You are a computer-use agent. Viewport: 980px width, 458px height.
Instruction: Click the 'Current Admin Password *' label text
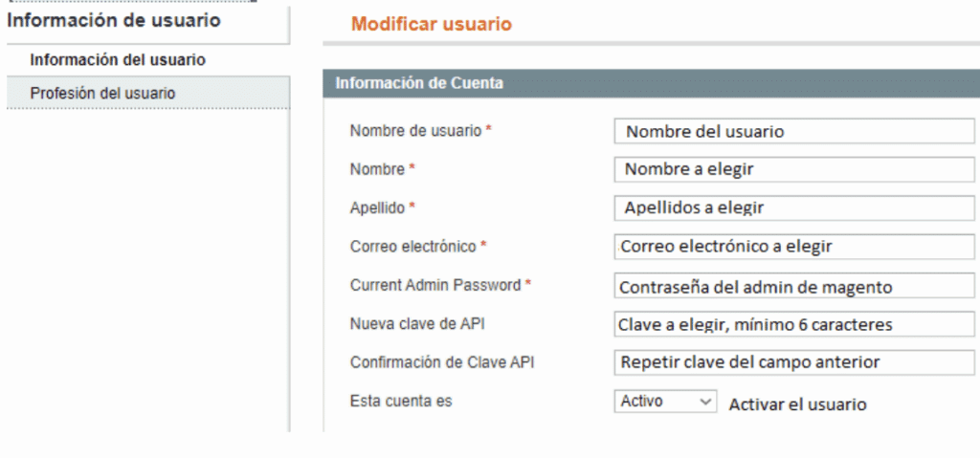click(x=440, y=285)
